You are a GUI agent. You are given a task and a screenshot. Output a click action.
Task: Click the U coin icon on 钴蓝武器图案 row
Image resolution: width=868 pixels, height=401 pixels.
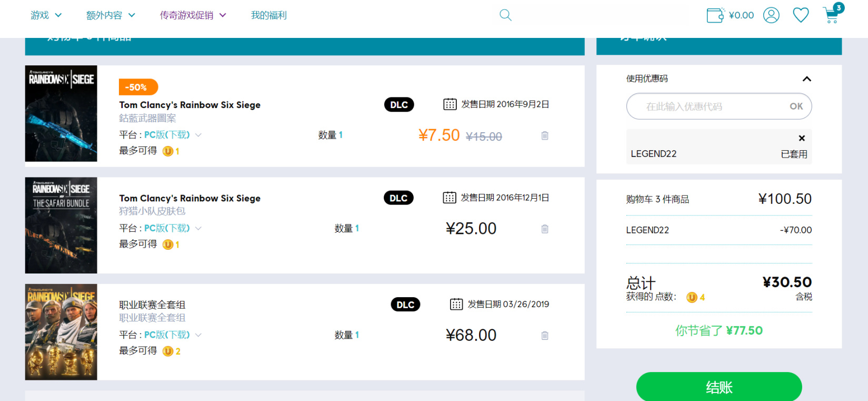[x=168, y=151]
